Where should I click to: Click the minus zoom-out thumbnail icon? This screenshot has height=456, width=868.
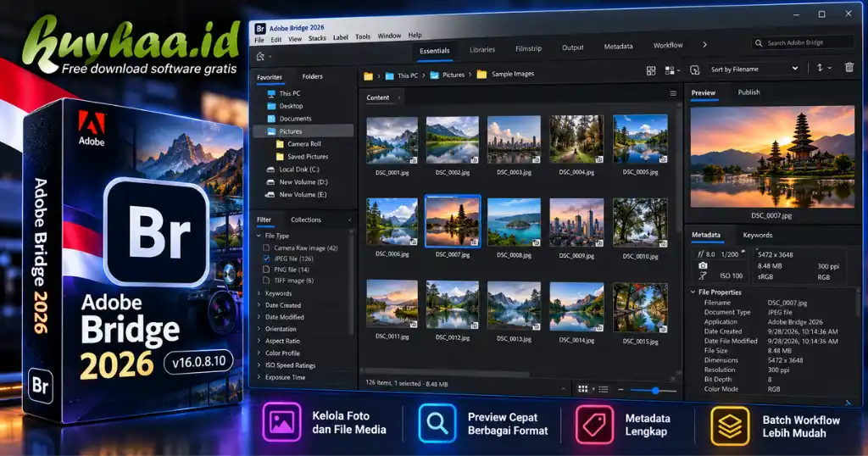click(620, 390)
